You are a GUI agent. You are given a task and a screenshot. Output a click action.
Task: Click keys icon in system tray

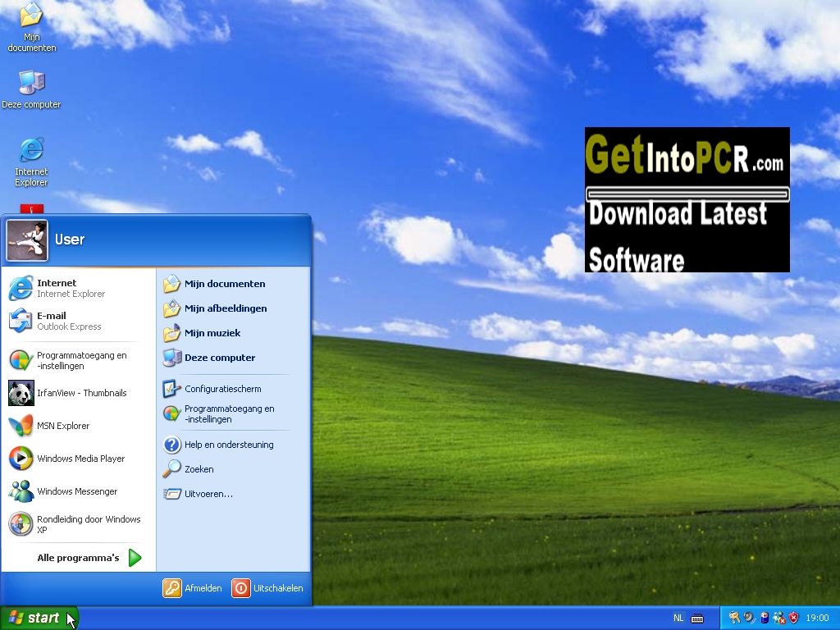pyautogui.click(x=734, y=618)
